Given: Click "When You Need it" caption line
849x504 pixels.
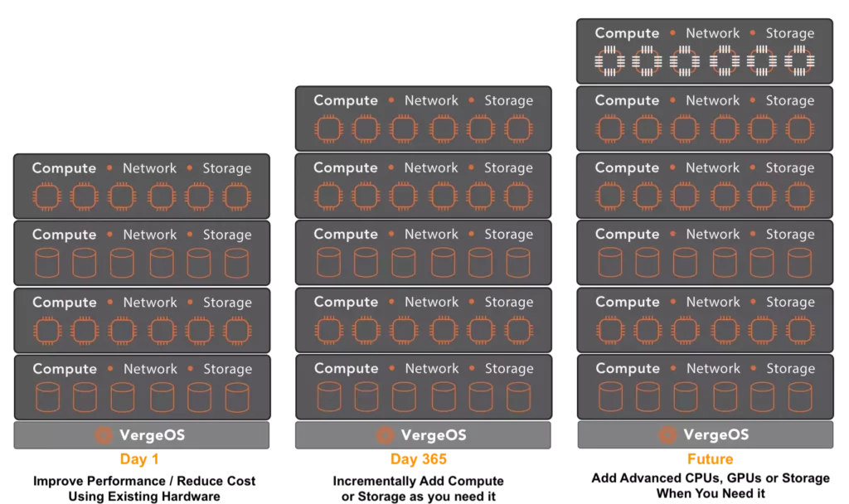Looking at the screenshot, I should point(711,494).
